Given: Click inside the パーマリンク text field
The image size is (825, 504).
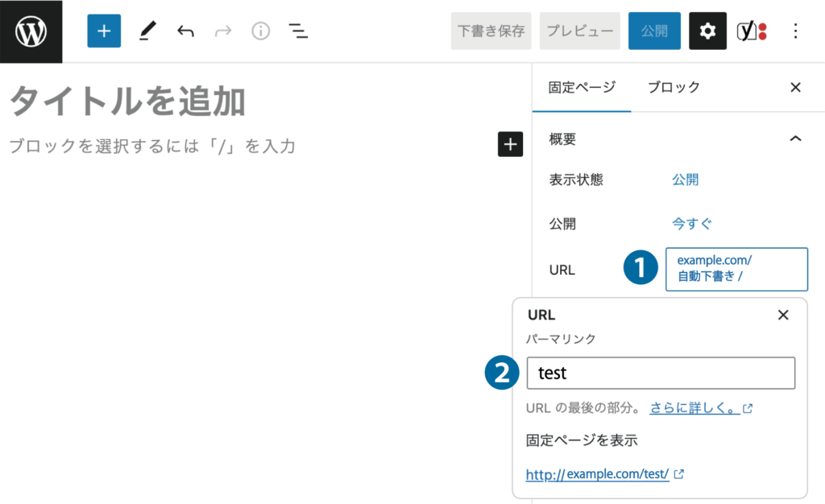Looking at the screenshot, I should coord(661,373).
